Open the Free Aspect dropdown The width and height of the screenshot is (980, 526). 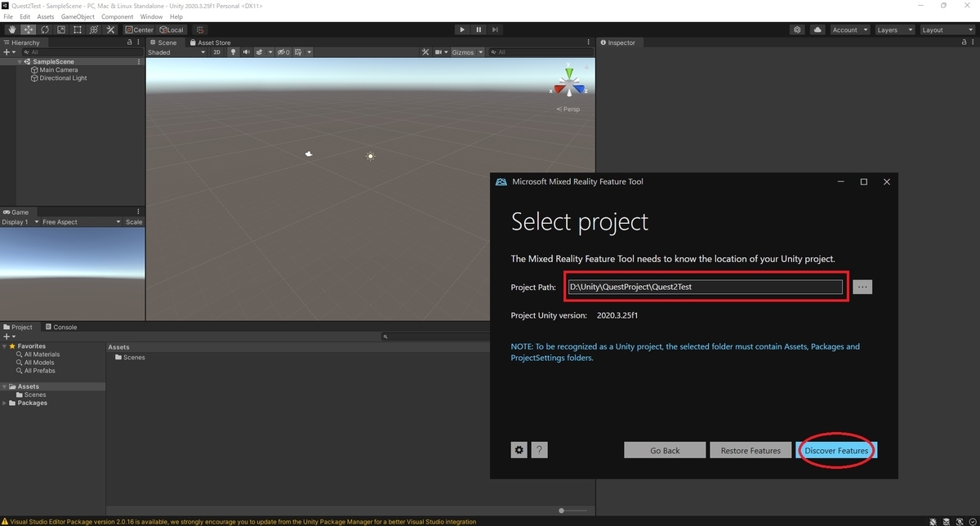coord(80,222)
